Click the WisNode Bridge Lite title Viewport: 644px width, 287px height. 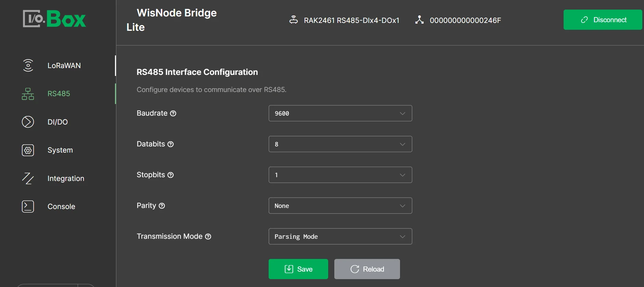[171, 20]
